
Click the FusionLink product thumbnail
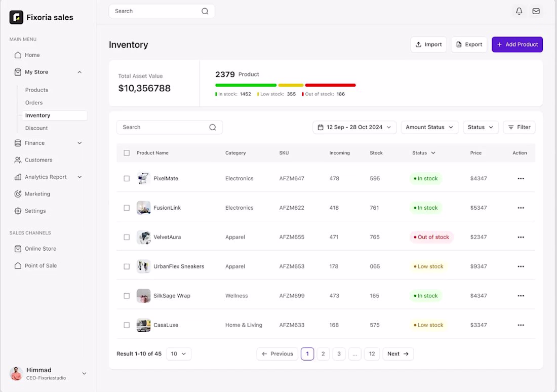pyautogui.click(x=143, y=208)
